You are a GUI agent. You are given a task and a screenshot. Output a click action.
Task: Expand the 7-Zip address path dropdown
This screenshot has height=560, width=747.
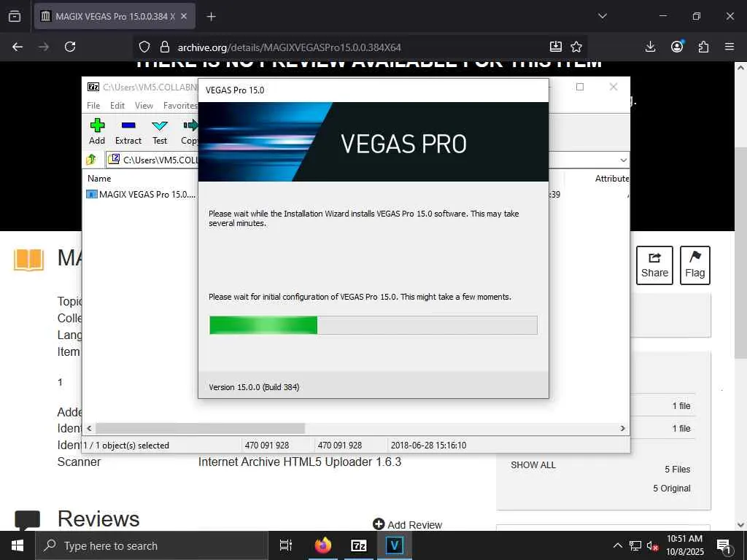[623, 160]
